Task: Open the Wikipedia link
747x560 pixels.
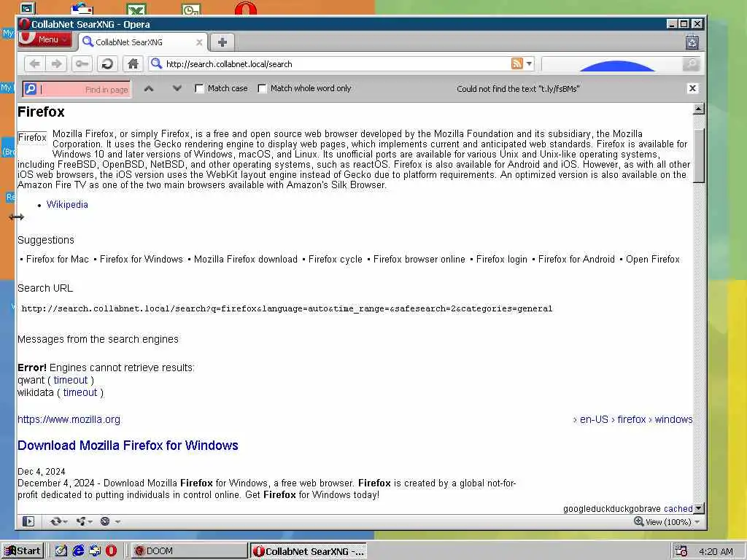Action: 67,204
